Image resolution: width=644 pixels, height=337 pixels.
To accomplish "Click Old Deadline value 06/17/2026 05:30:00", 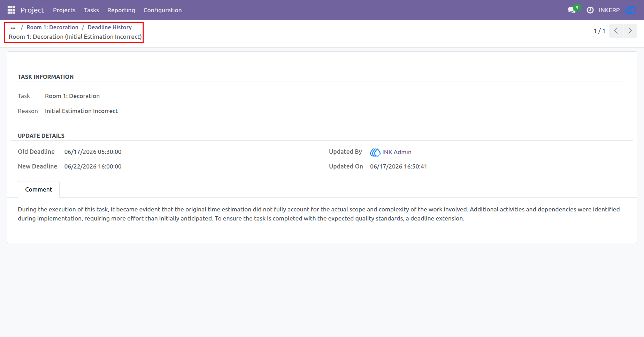I will click(x=93, y=152).
